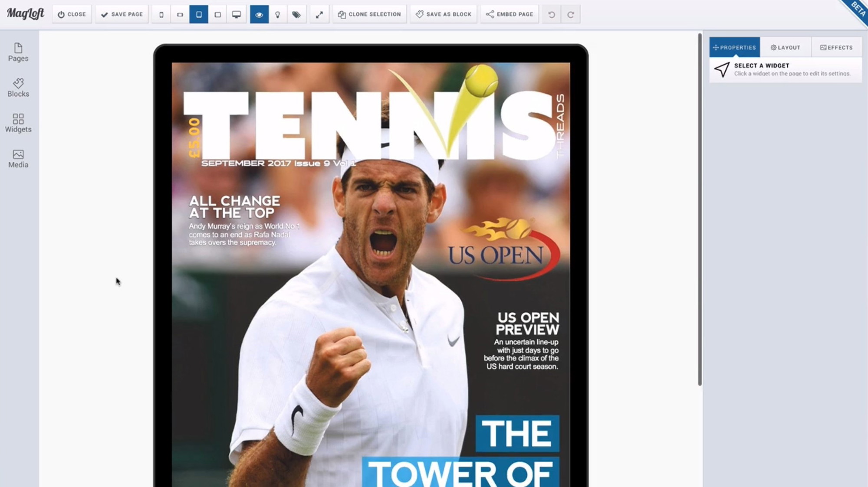868x487 pixels.
Task: Open the Media sidebar panel
Action: pos(18,159)
